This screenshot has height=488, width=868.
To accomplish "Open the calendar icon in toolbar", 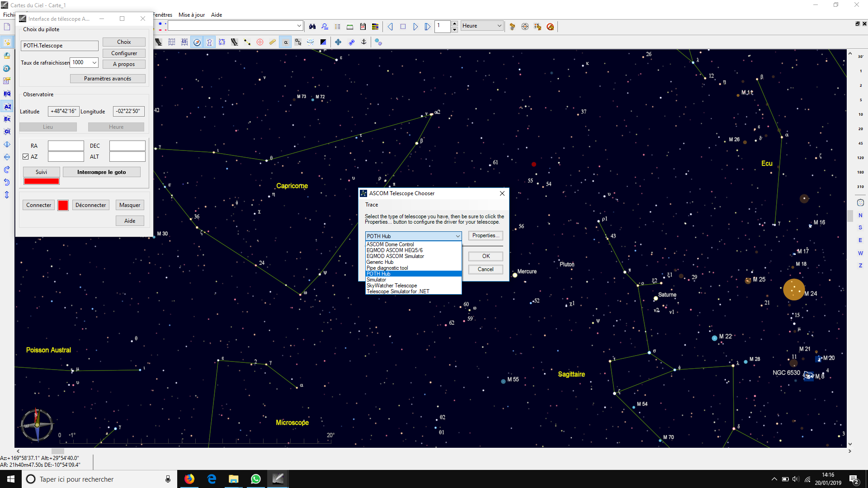I will [363, 27].
